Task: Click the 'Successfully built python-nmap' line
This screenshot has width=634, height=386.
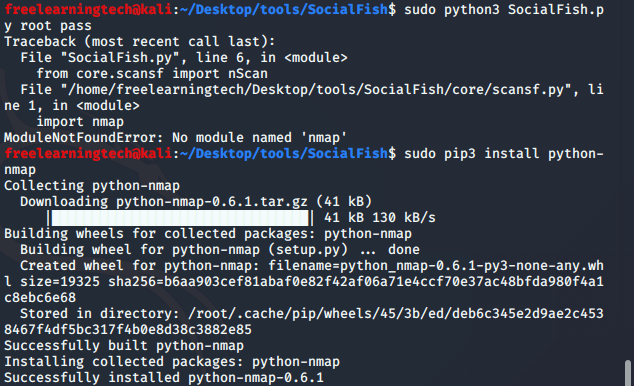Action: click(124, 346)
